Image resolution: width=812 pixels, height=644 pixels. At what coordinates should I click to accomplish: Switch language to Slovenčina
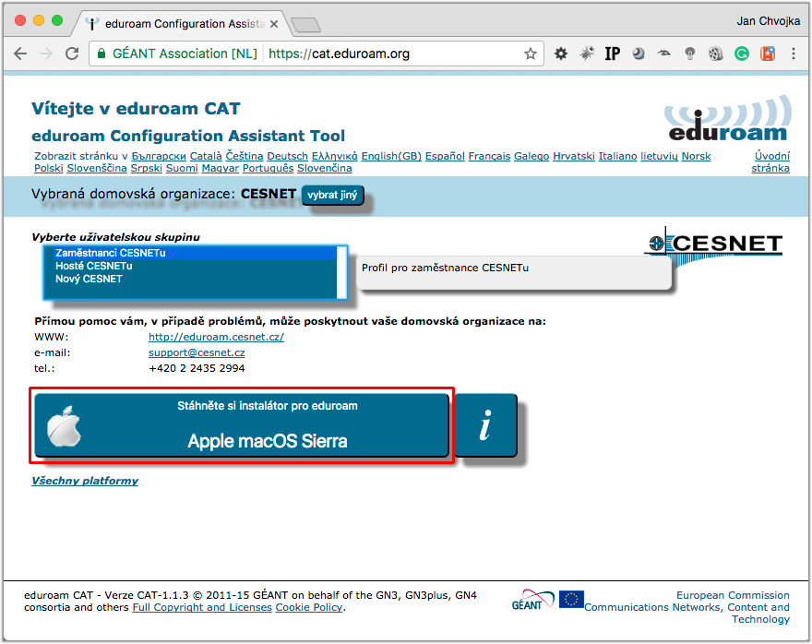click(x=325, y=168)
